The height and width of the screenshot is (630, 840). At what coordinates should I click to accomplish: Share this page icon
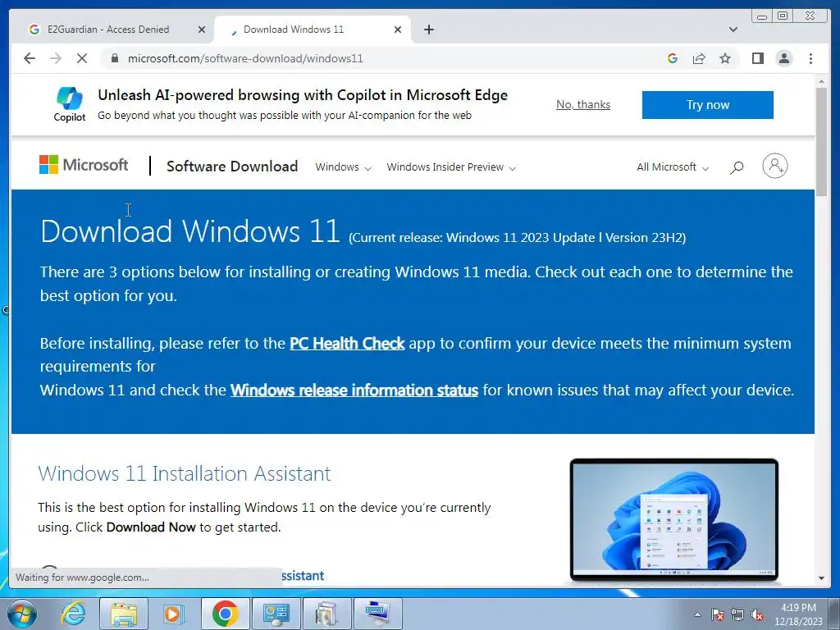(699, 58)
